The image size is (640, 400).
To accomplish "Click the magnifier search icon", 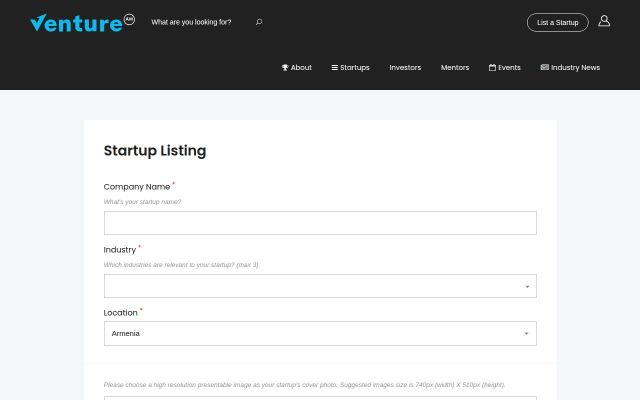I will click(x=259, y=22).
